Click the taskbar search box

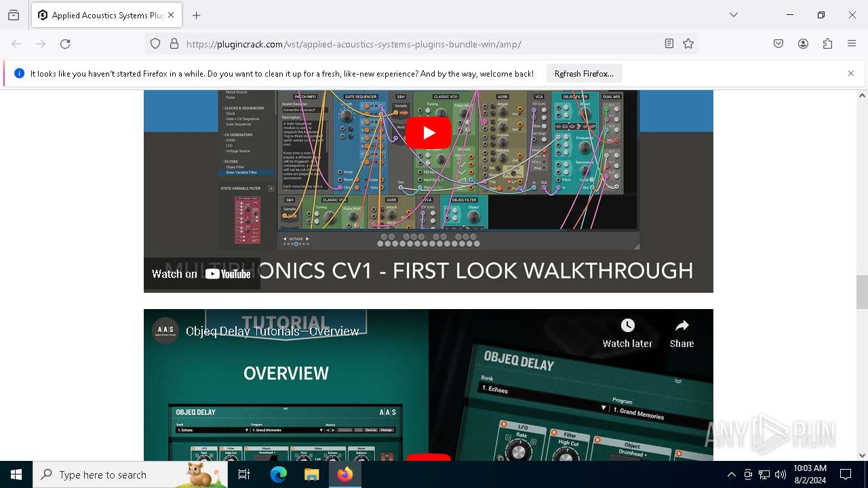pyautogui.click(x=130, y=474)
